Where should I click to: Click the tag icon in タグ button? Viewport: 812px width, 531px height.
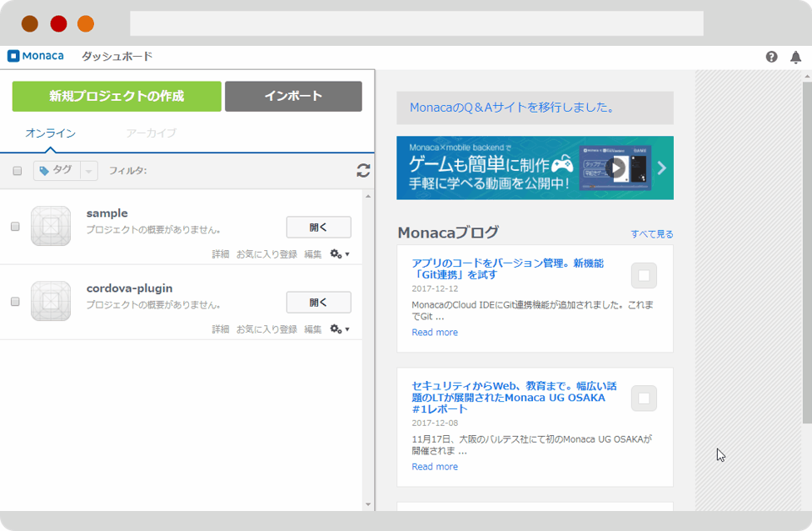pyautogui.click(x=44, y=171)
